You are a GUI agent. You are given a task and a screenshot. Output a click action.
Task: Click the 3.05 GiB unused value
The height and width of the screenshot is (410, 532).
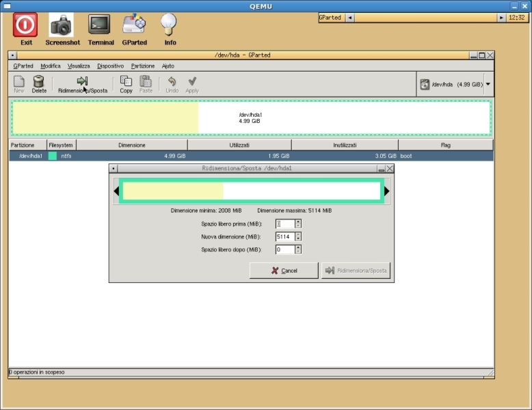click(x=386, y=156)
